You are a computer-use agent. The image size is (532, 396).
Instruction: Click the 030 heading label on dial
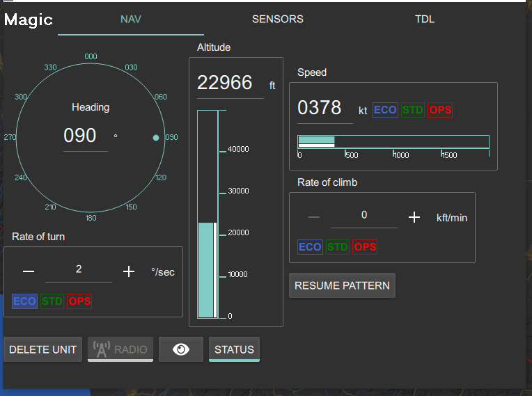tap(132, 68)
